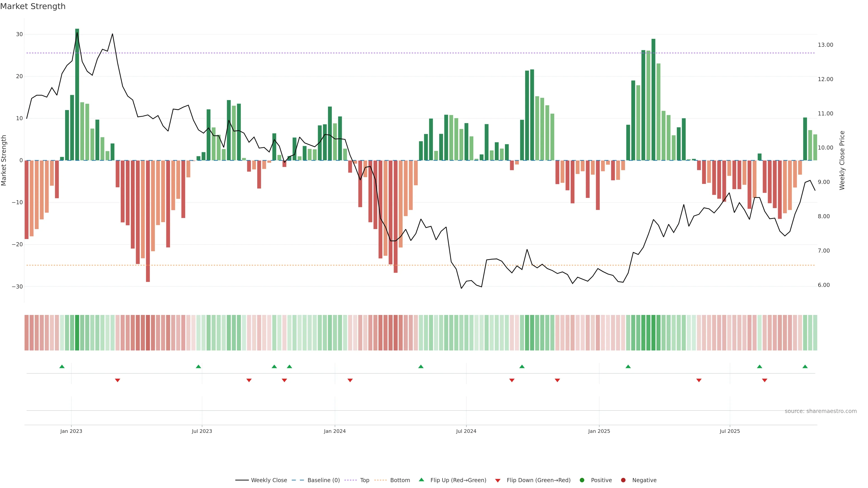Click Flip Down red triangle legend icon

pos(498,481)
